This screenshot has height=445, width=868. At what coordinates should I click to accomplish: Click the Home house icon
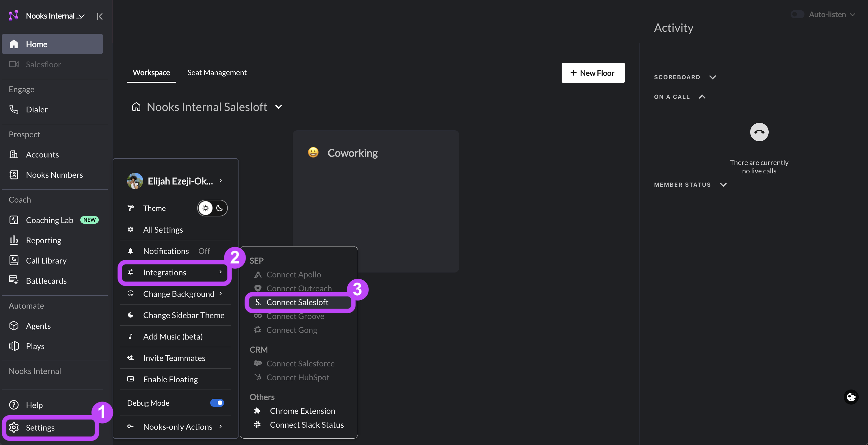pos(14,44)
